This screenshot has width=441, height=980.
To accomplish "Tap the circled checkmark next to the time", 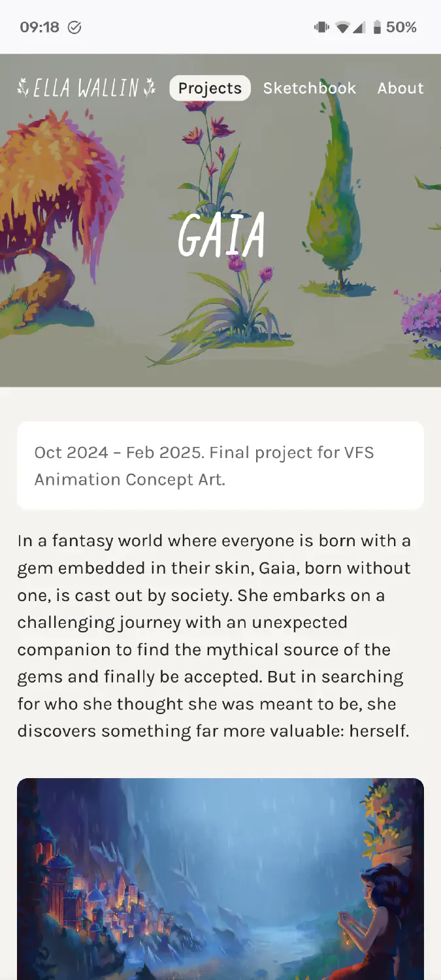I will pyautogui.click(x=74, y=27).
